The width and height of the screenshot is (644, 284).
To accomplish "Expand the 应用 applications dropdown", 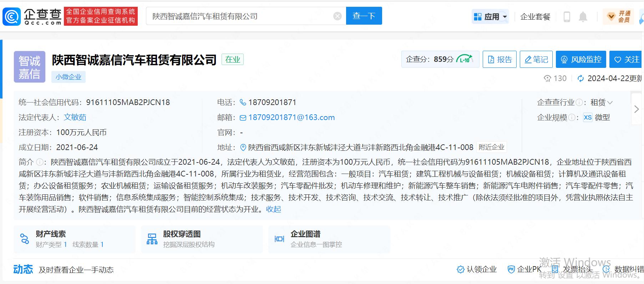I will coord(490,16).
